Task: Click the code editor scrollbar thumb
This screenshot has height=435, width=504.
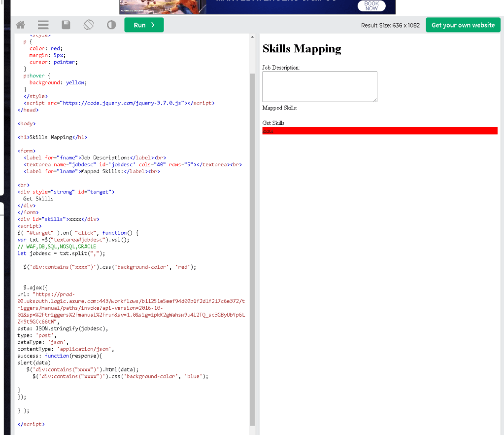Action: tap(252, 250)
